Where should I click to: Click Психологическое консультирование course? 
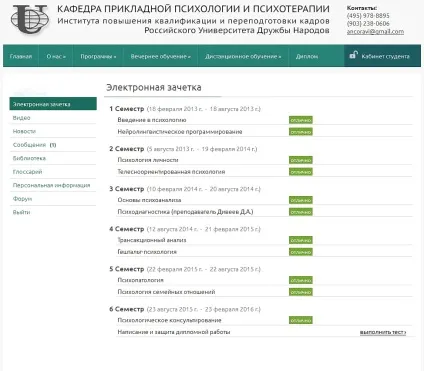pyautogui.click(x=169, y=320)
